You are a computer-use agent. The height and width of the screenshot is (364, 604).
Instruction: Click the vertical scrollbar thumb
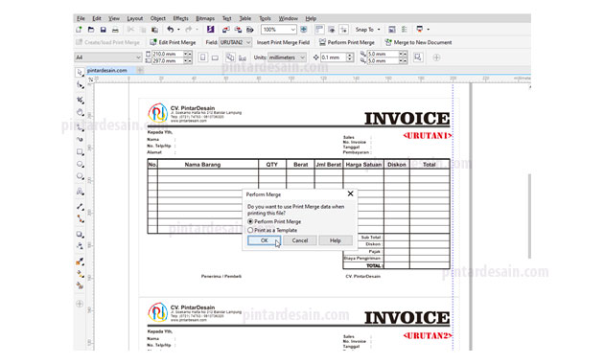(529, 216)
